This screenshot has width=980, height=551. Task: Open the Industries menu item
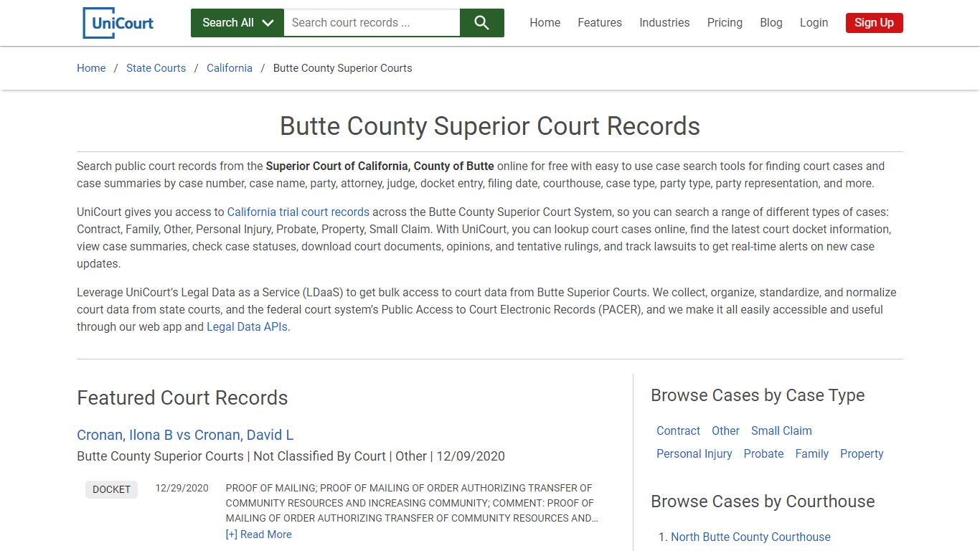[x=664, y=23]
